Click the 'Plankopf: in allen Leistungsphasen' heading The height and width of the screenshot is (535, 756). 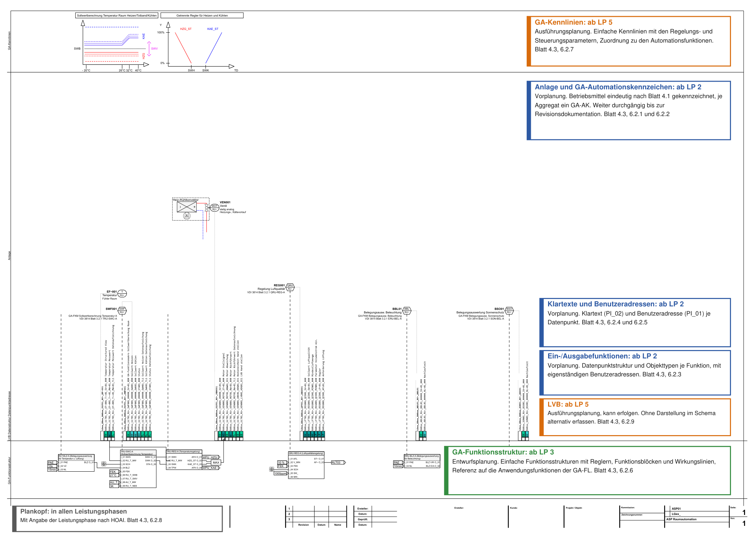tap(74, 511)
